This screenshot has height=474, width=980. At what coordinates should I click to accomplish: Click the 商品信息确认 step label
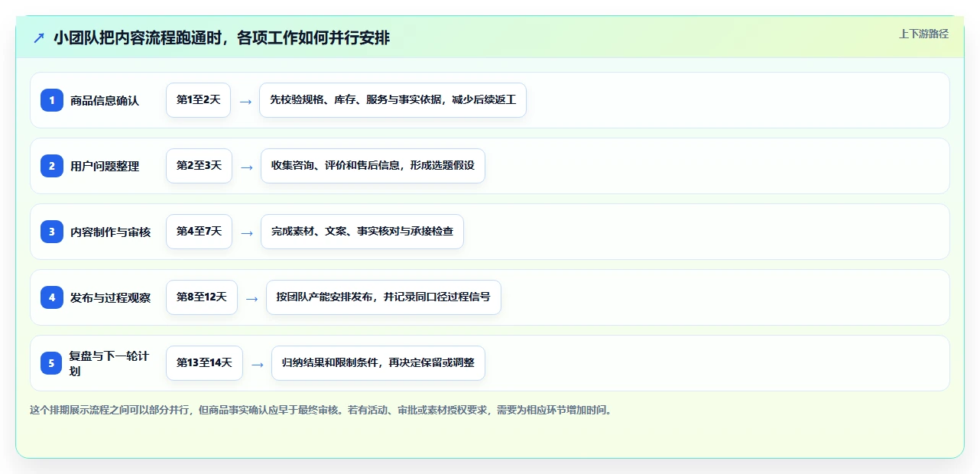coord(105,100)
